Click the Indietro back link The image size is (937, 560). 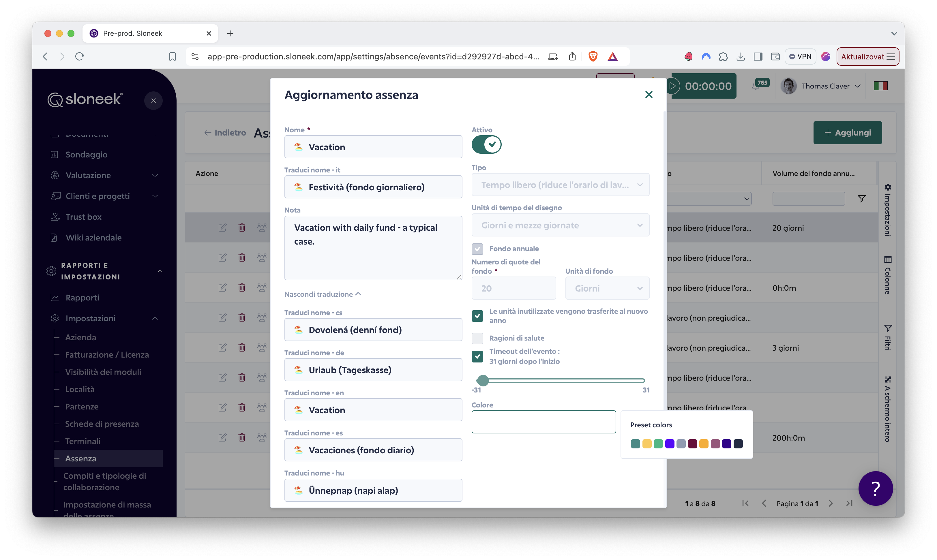click(225, 132)
